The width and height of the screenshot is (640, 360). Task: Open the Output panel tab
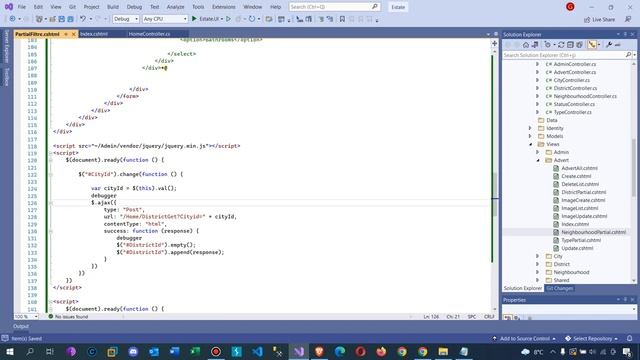(21, 326)
